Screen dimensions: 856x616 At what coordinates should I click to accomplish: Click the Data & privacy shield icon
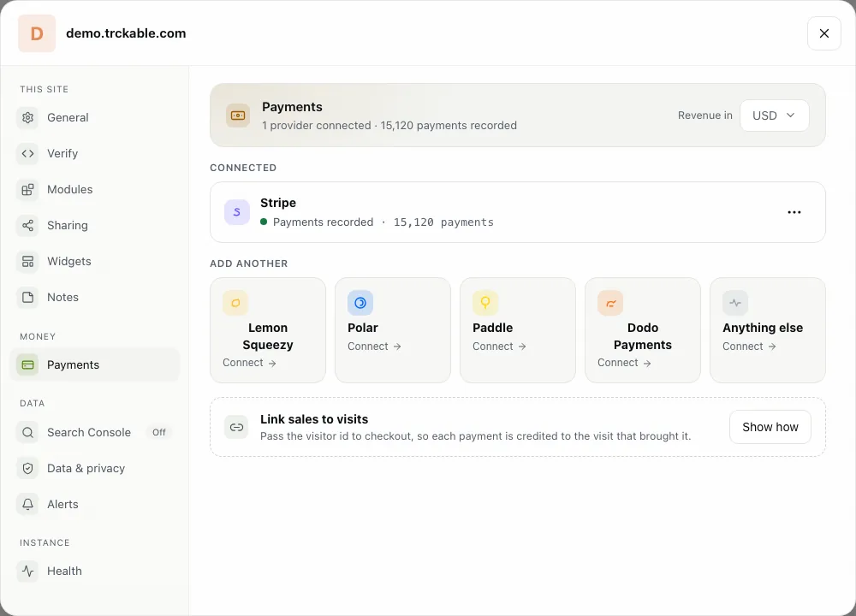pyautogui.click(x=28, y=468)
